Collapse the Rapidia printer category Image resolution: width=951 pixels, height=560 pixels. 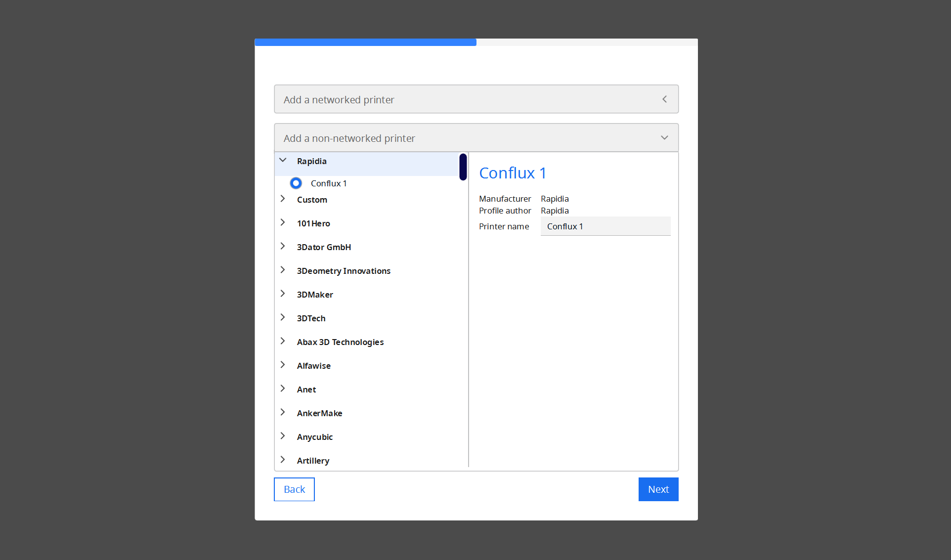pyautogui.click(x=283, y=161)
